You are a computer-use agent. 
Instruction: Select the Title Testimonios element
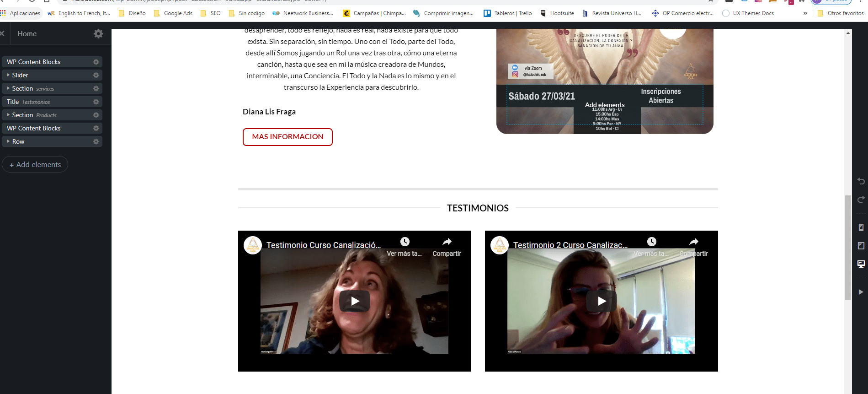52,102
